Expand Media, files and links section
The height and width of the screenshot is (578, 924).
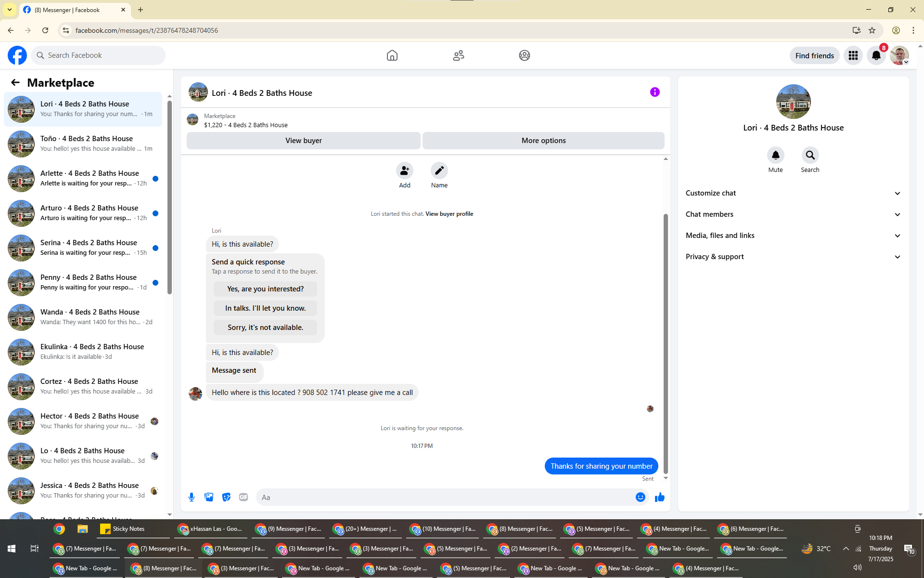[793, 236]
